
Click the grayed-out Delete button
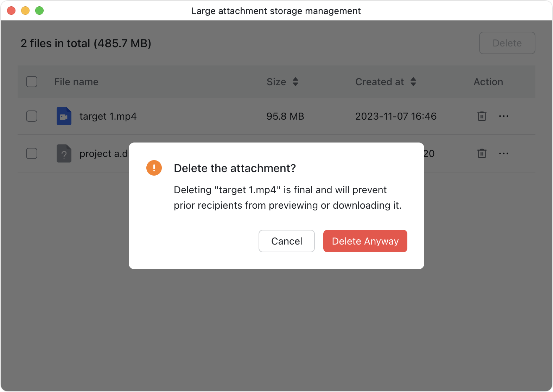(x=507, y=43)
